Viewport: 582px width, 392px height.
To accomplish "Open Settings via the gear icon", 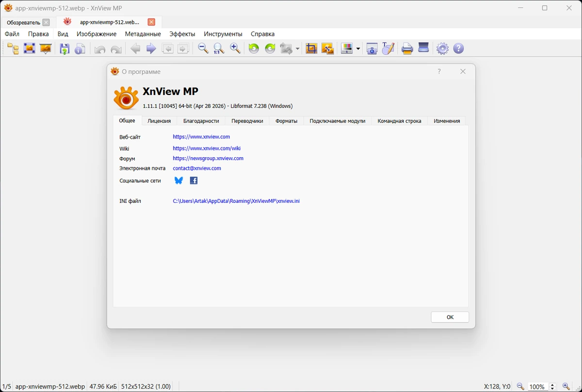I will click(x=442, y=49).
